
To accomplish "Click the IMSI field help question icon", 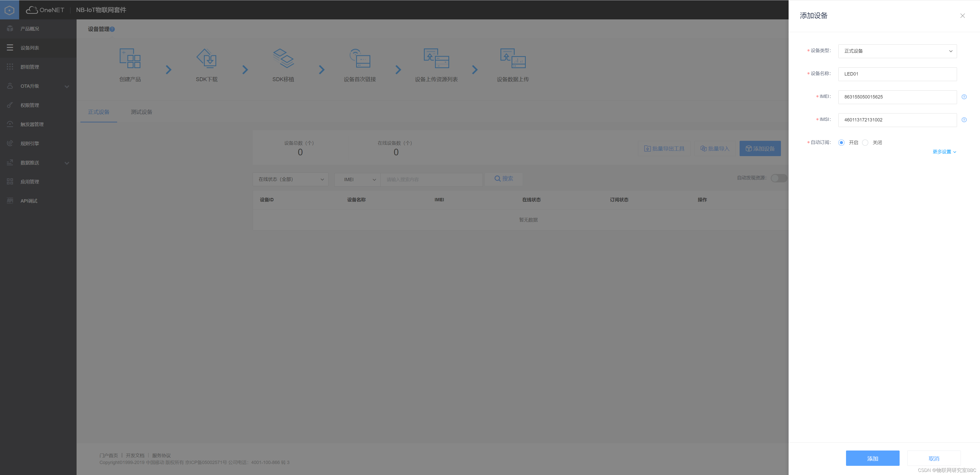I will [964, 120].
